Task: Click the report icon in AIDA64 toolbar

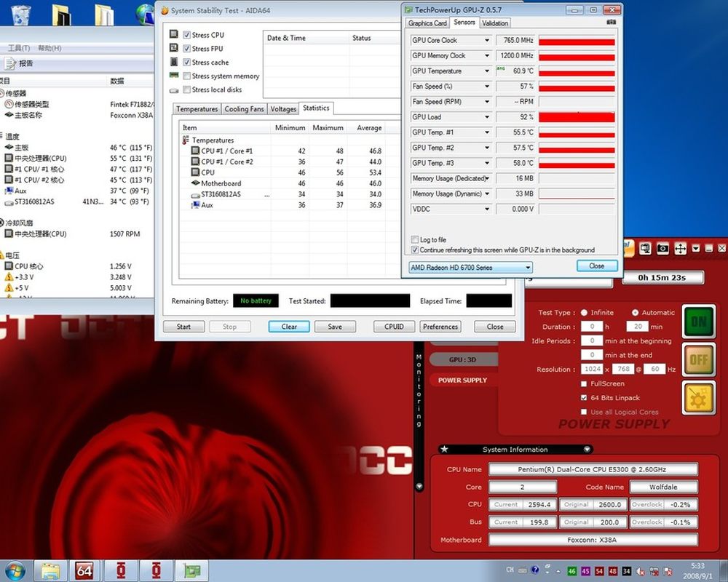Action: 10,63
